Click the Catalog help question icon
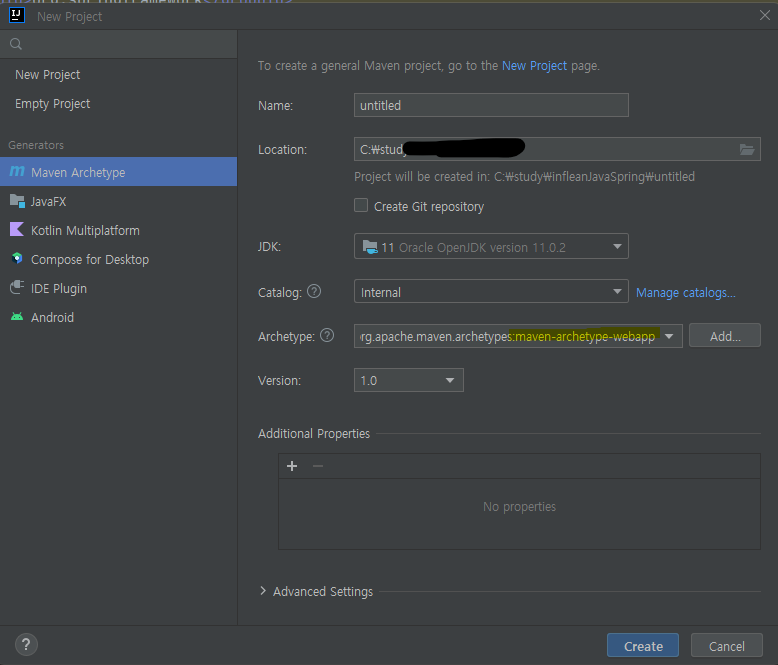The height and width of the screenshot is (665, 778). click(314, 291)
